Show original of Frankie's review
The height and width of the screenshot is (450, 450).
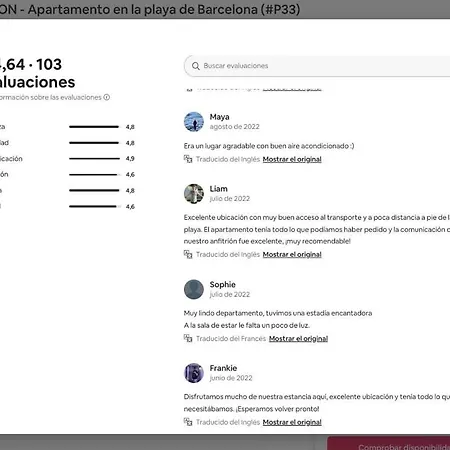292,422
